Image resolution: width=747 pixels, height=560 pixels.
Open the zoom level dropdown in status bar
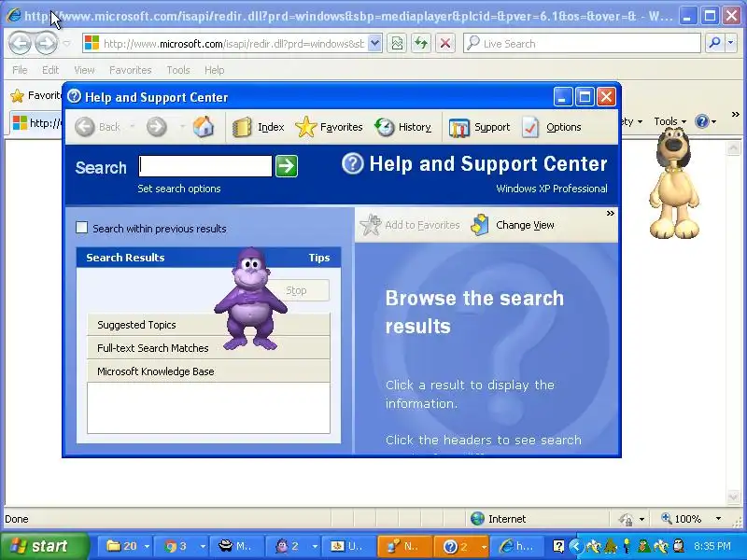click(x=718, y=519)
